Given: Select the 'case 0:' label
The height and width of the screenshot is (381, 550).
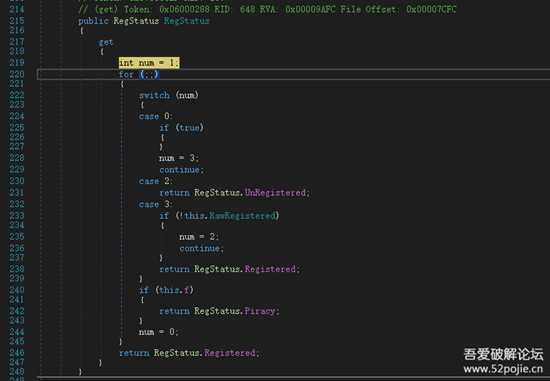Looking at the screenshot, I should 155,116.
